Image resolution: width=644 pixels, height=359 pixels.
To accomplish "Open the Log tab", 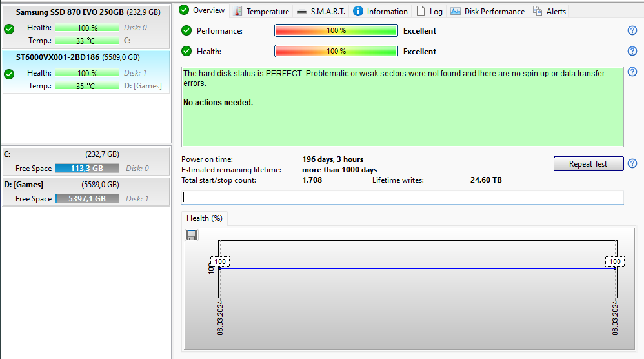I will pos(430,12).
